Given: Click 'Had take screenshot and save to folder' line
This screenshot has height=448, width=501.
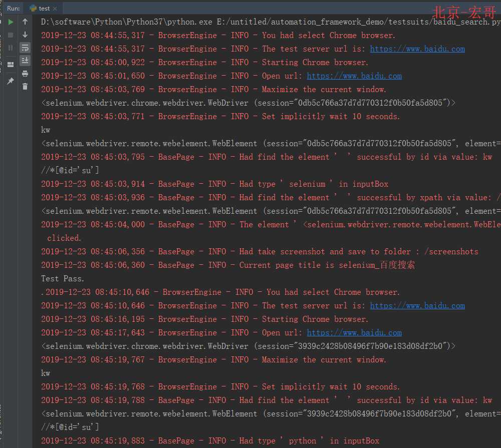Looking at the screenshot, I should tap(260, 252).
